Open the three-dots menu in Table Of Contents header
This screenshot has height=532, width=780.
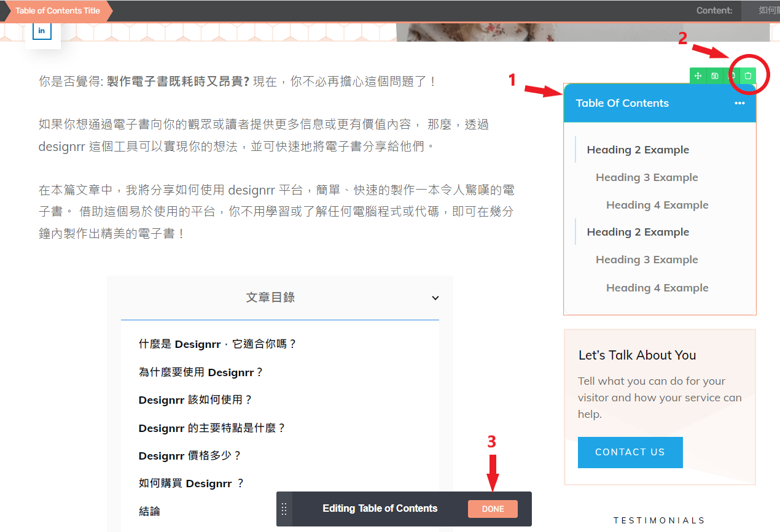click(739, 103)
